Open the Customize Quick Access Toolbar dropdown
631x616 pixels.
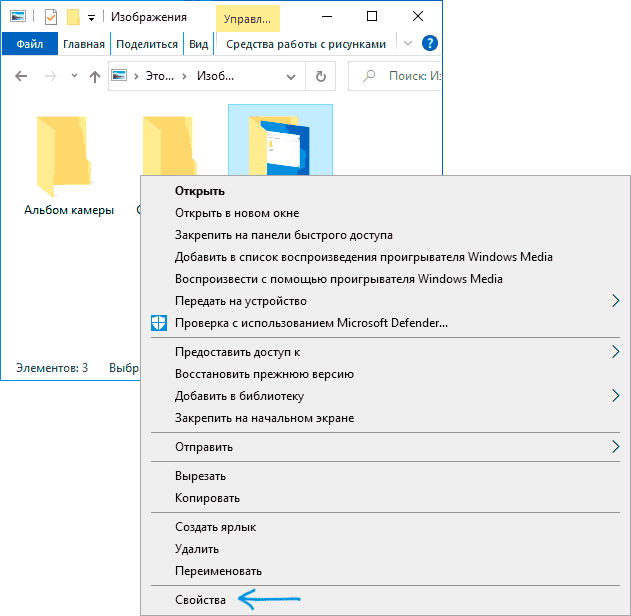(x=91, y=18)
